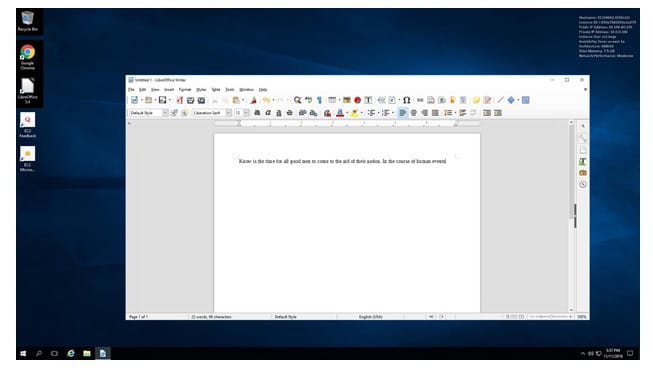
Task: Open the View menu
Action: coord(155,90)
